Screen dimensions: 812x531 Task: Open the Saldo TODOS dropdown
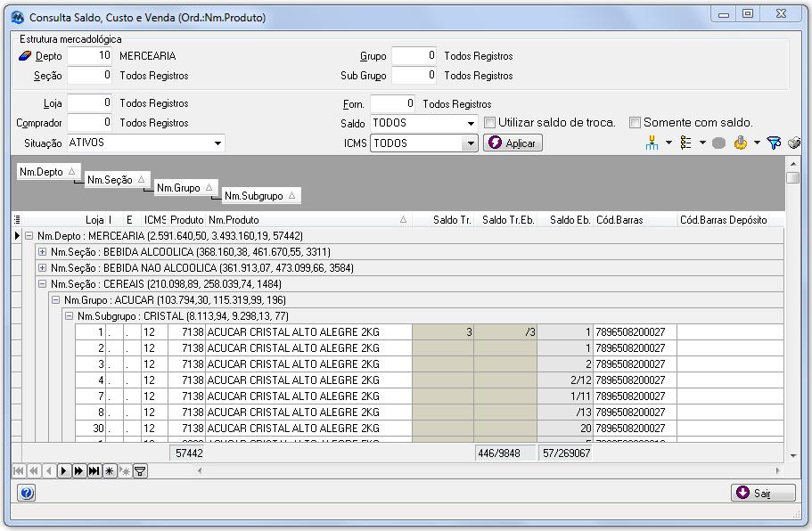(x=471, y=123)
